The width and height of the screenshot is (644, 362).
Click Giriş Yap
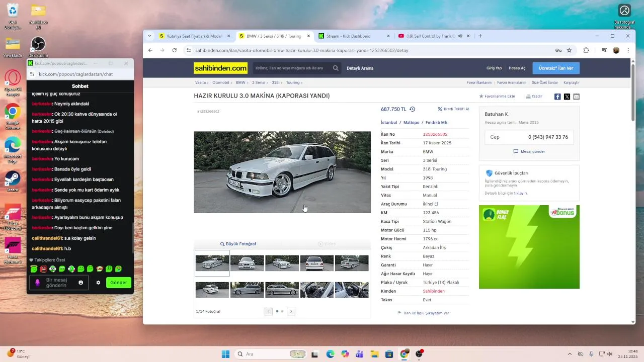click(494, 68)
